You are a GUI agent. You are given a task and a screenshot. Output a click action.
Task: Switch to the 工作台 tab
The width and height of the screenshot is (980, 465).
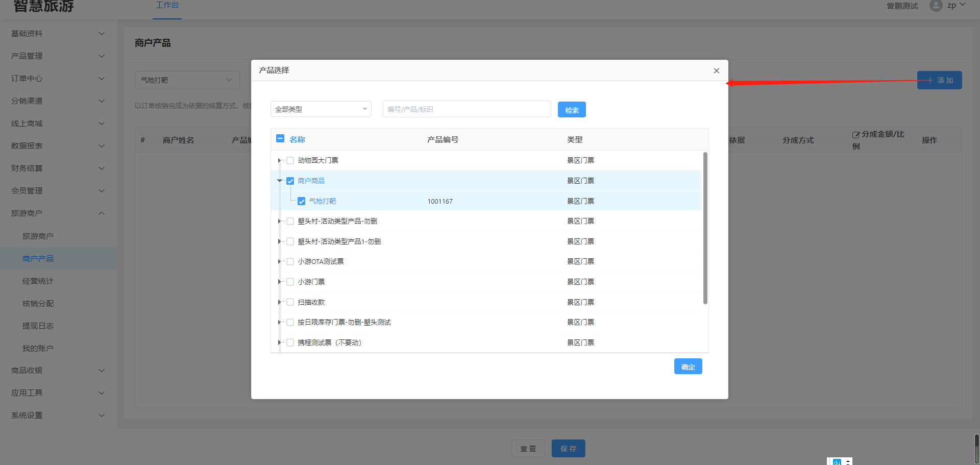click(x=167, y=5)
